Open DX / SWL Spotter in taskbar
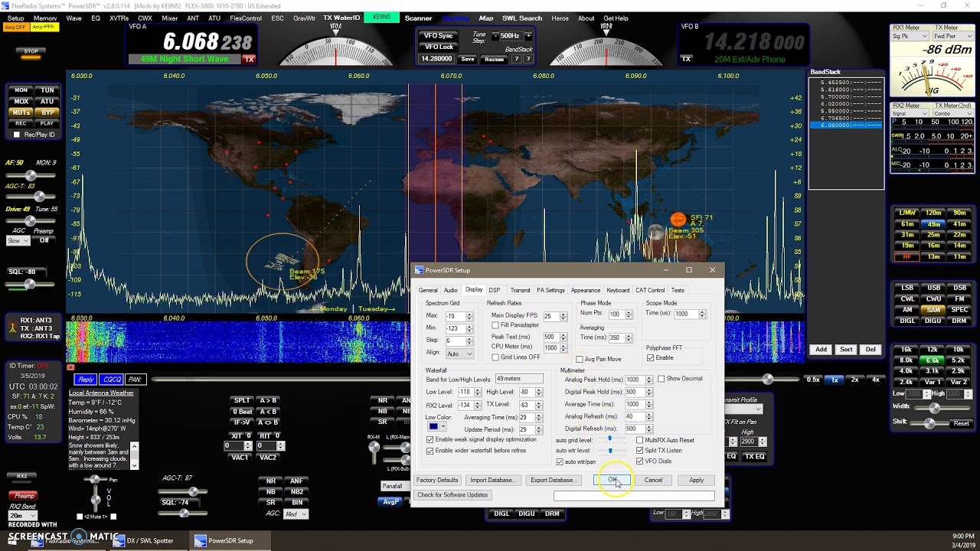The image size is (980, 551). 150,540
